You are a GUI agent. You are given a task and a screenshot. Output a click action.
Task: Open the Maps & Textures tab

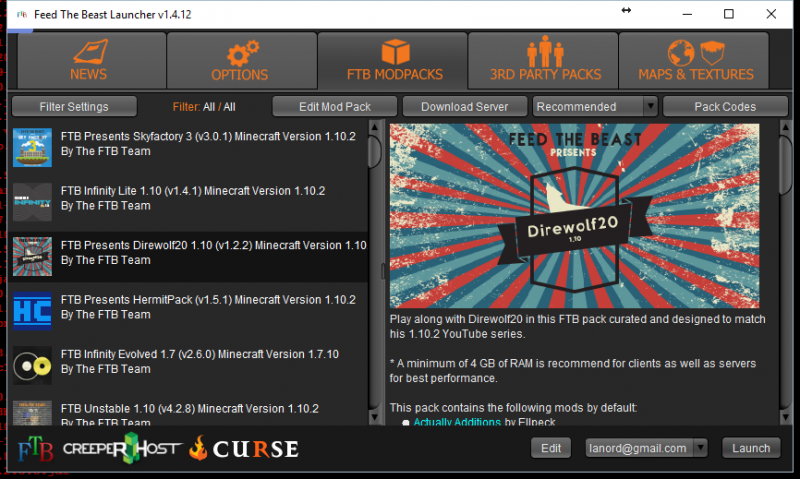click(x=694, y=60)
